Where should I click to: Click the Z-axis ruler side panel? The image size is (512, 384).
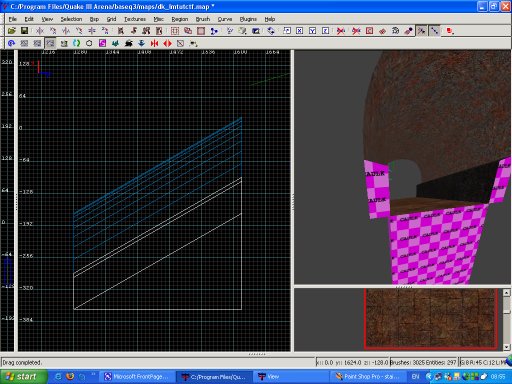(7, 201)
